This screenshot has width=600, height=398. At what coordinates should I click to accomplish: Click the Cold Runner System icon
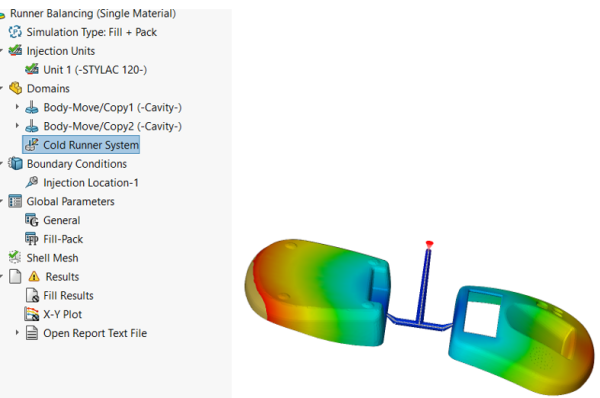click(x=32, y=145)
